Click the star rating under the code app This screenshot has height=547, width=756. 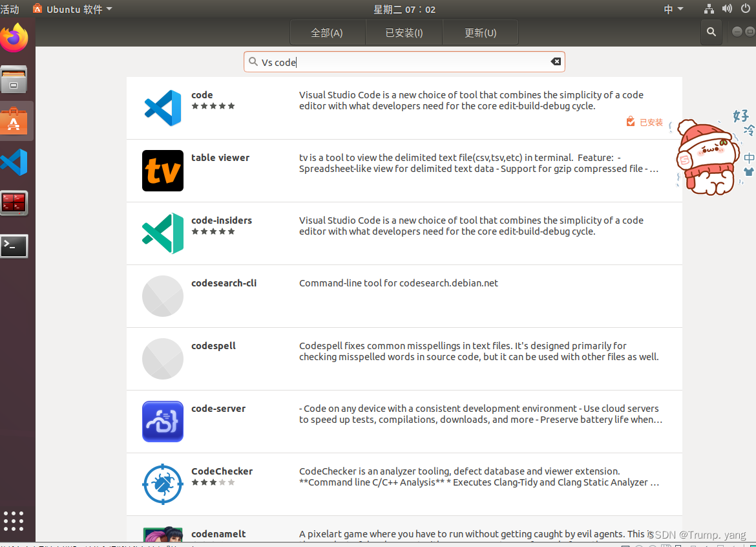click(213, 106)
